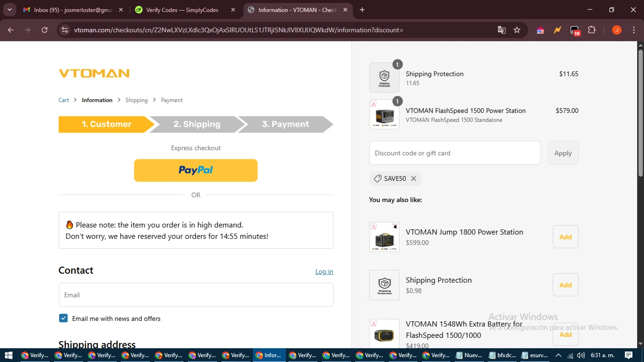Click the network icon in system tray
This screenshot has width=644, height=362.
(x=570, y=356)
